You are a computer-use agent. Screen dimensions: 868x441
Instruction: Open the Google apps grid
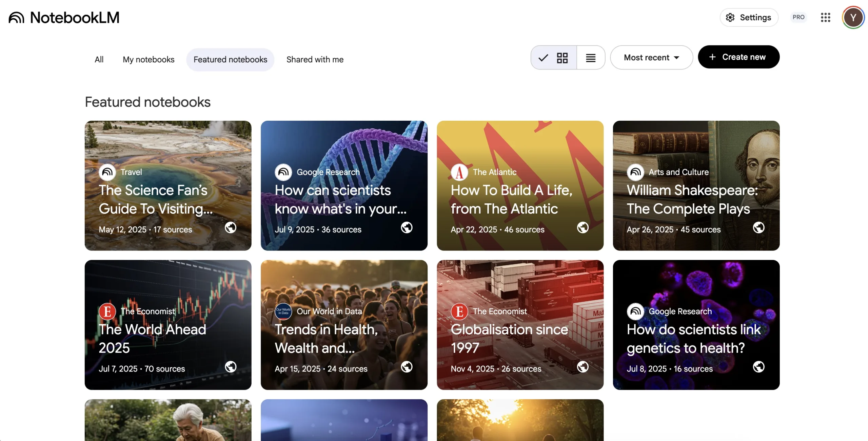[825, 17]
